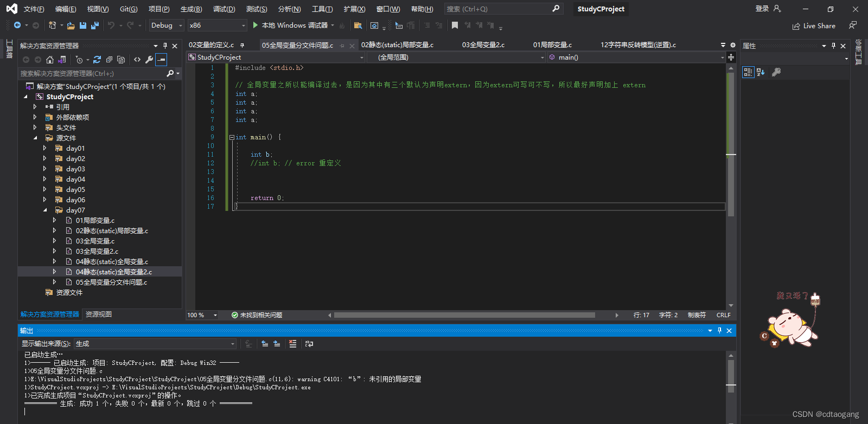This screenshot has height=424, width=868.
Task: Open the x86 platform dropdown
Action: (217, 25)
